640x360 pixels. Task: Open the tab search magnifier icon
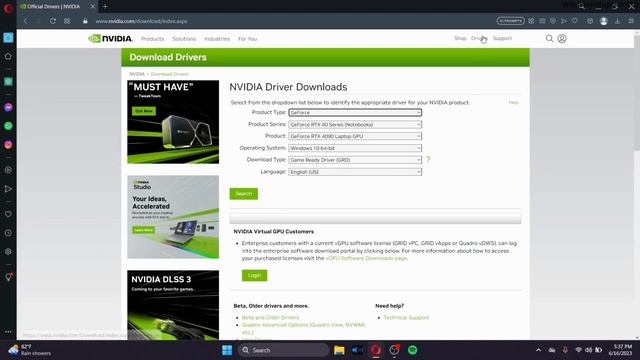click(581, 6)
